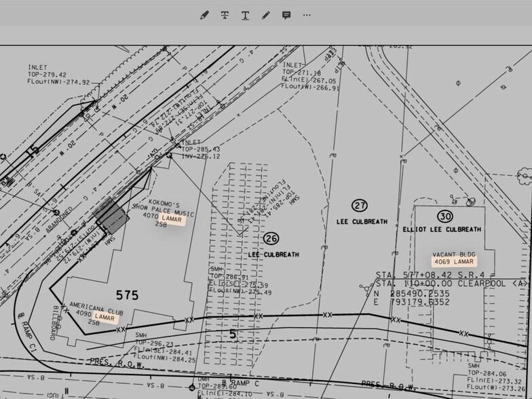This screenshot has width=532, height=399.
Task: Click the circled parcel number 26
Action: [x=271, y=238]
